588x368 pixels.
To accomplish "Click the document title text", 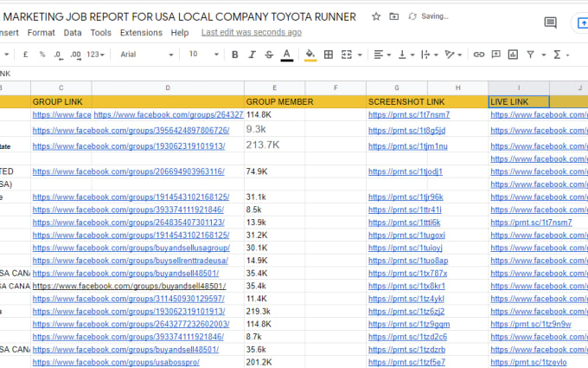I will 179,16.
